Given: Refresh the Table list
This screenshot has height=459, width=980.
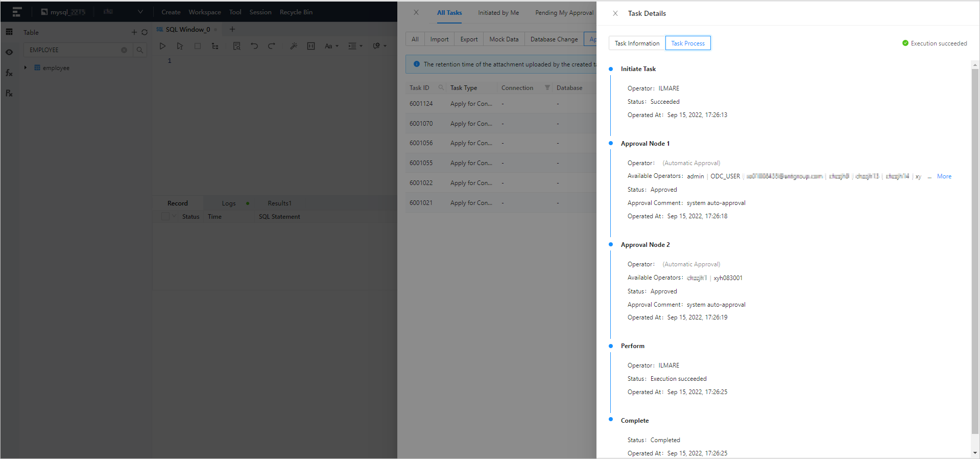Looking at the screenshot, I should (x=145, y=32).
